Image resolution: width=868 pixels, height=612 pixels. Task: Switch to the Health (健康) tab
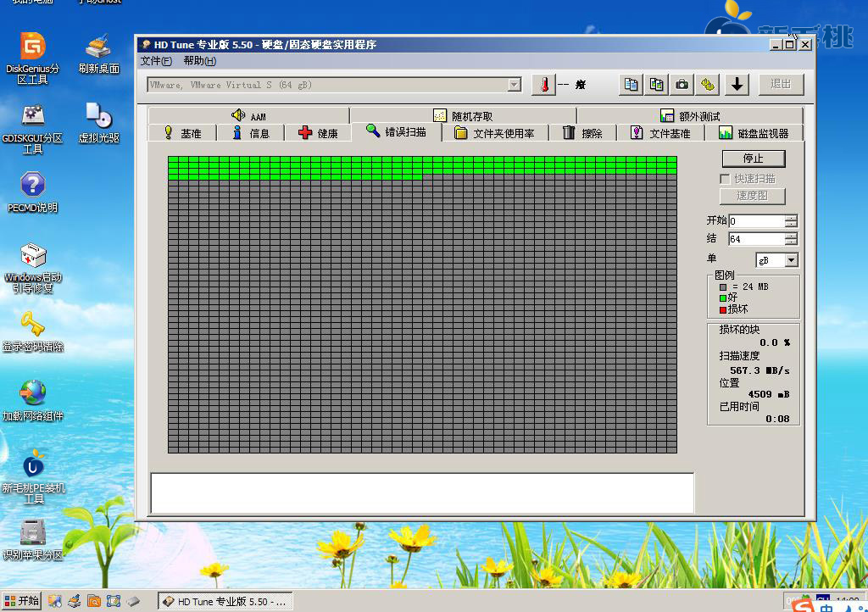tap(318, 133)
